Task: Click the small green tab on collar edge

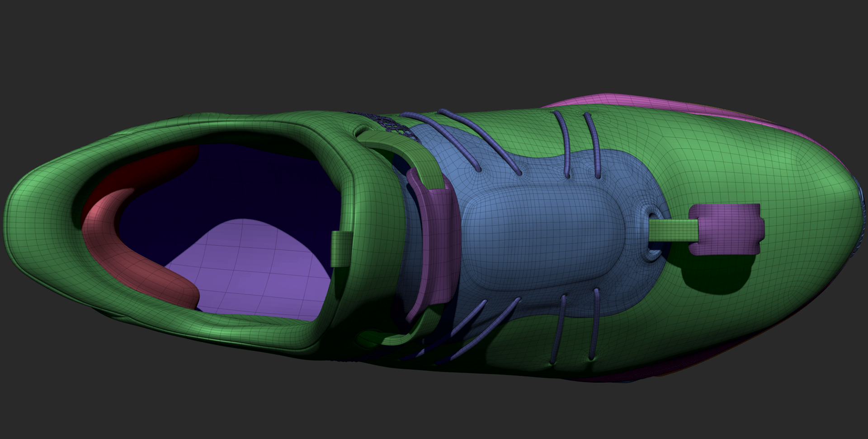Action: (342, 248)
